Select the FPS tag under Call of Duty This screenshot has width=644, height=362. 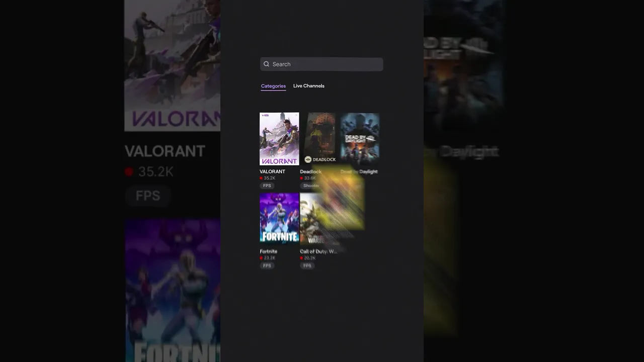pos(307,265)
